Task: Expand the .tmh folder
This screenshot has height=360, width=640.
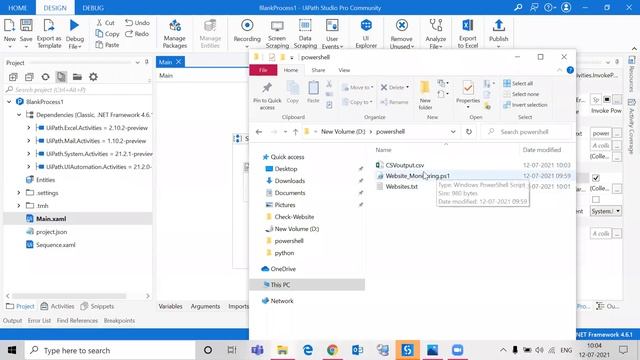Action: (19, 206)
